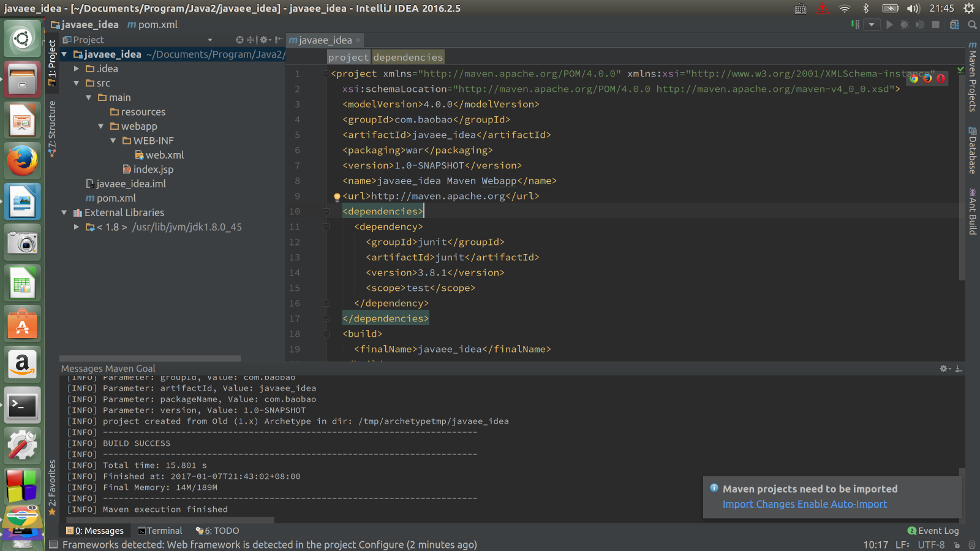Switch to 0: Messages bottom tab
The height and width of the screenshot is (551, 980).
[x=95, y=531]
